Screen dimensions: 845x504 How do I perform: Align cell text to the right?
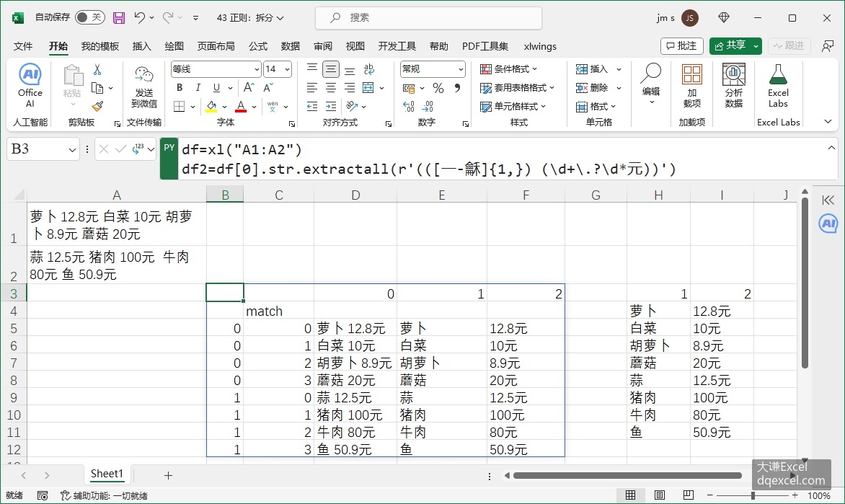(x=350, y=87)
